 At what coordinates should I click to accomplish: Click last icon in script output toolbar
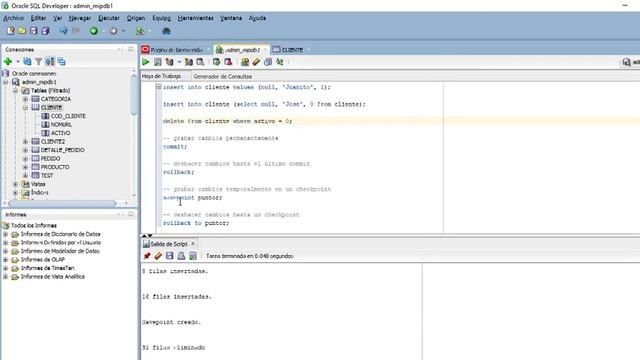coord(193,256)
